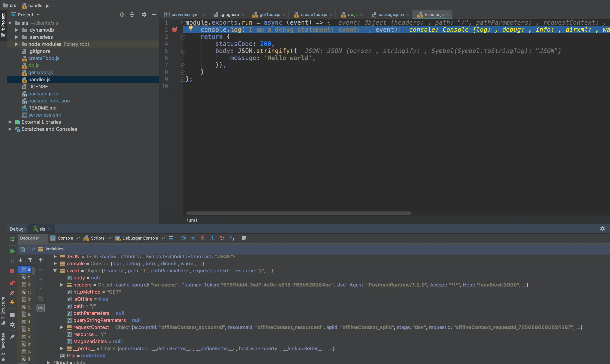
Task: Collapse the event variable node
Action: 55,271
